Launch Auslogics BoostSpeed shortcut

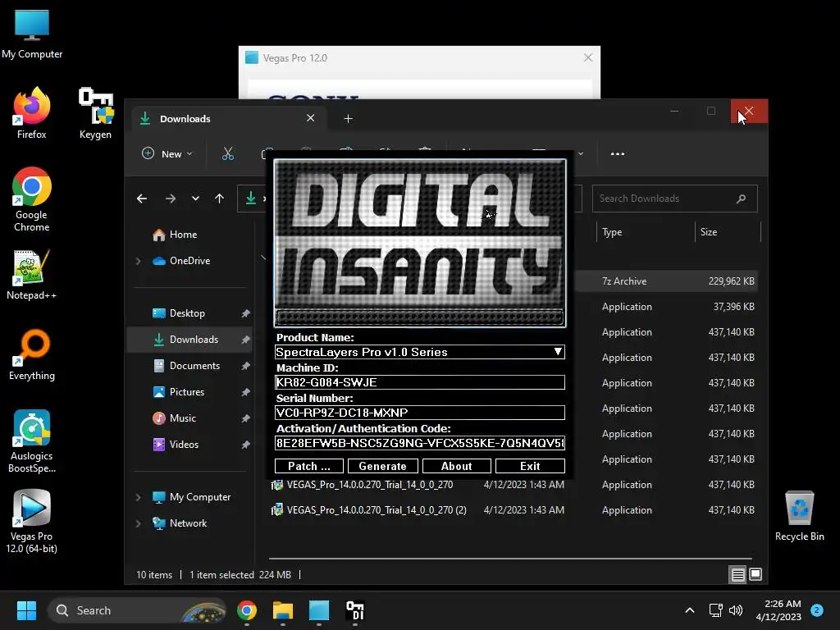(x=32, y=441)
